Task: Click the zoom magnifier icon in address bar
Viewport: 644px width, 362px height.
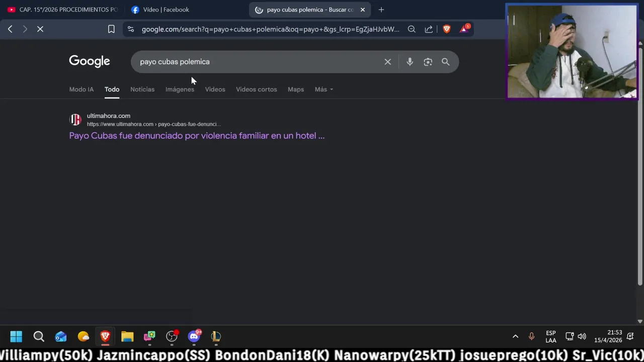Action: pyautogui.click(x=412, y=29)
